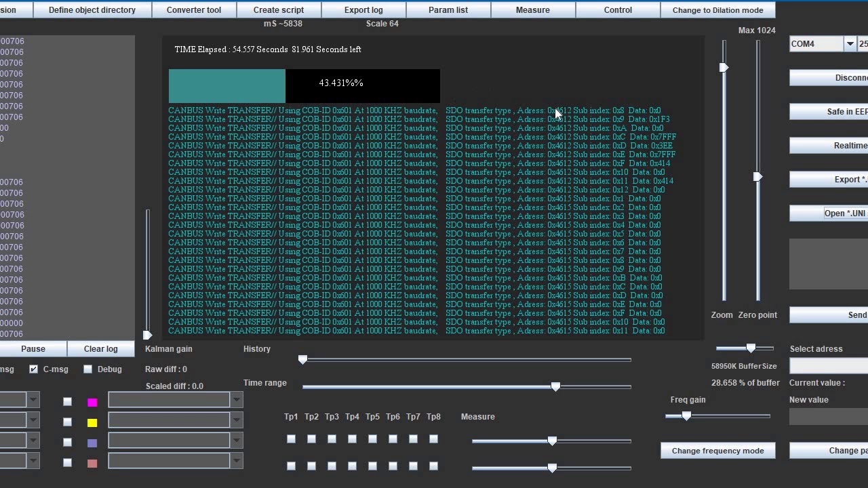Pause the log output

click(x=33, y=348)
